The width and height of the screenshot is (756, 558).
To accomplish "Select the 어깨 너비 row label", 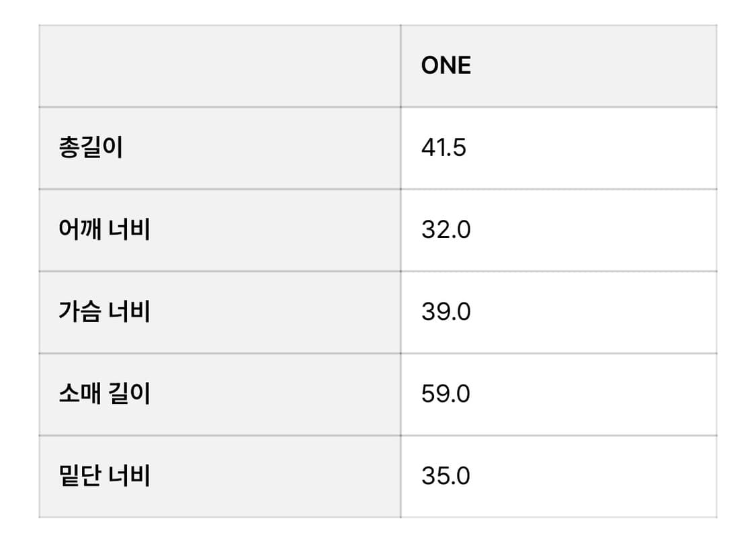I will 104,230.
